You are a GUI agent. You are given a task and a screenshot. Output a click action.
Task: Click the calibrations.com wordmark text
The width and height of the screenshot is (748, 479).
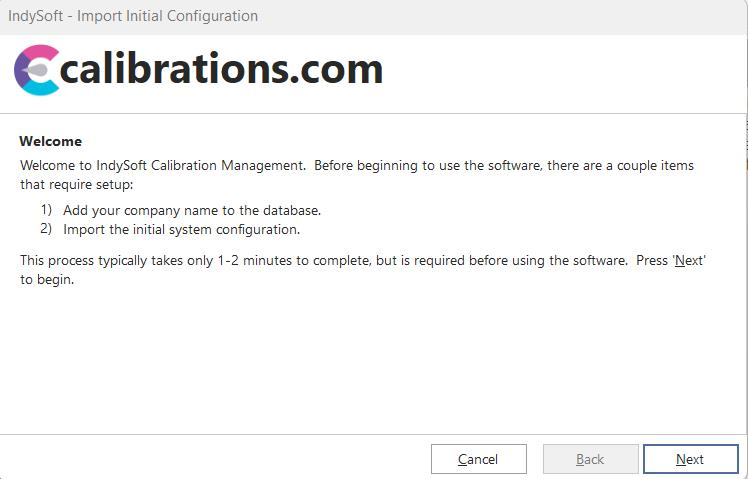[222, 69]
